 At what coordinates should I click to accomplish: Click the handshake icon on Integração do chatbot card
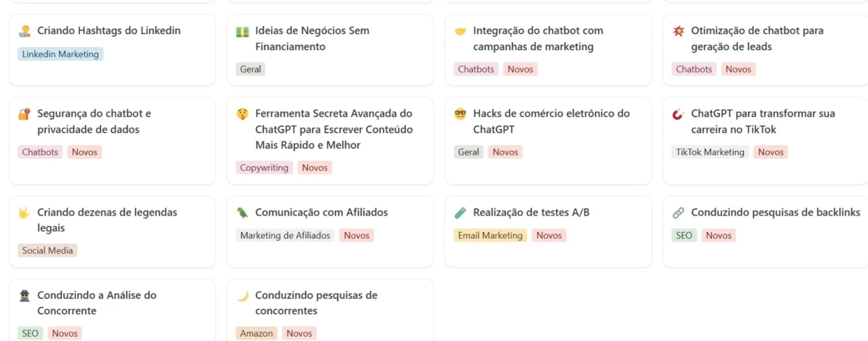pos(460,31)
